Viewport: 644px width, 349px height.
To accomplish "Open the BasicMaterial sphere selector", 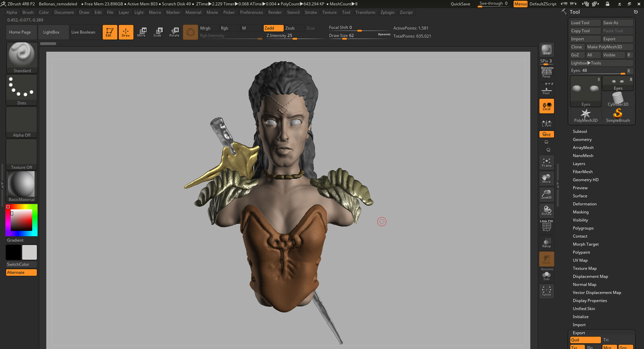I will coord(22,186).
